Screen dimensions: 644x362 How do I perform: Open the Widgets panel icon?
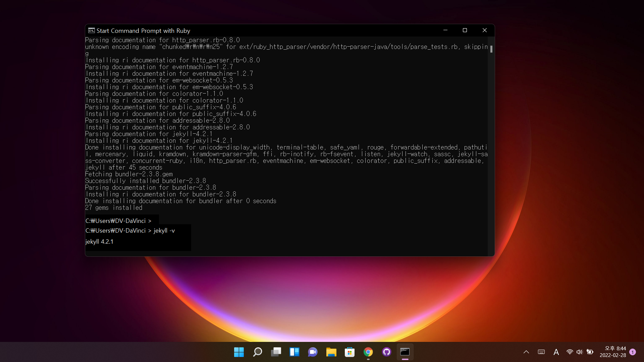[x=294, y=352]
